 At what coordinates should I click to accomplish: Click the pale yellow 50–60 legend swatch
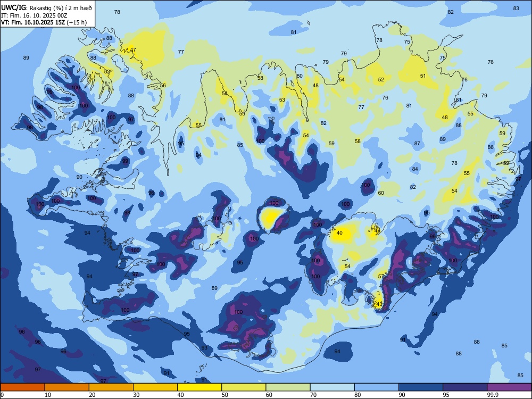(x=244, y=387)
